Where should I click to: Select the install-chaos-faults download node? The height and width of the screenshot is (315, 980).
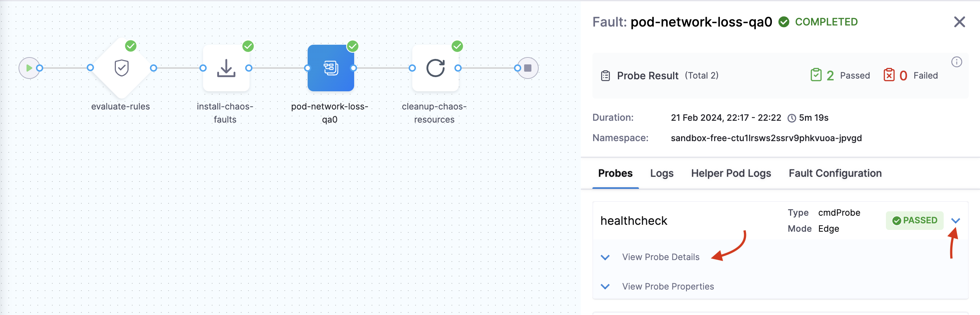point(226,68)
